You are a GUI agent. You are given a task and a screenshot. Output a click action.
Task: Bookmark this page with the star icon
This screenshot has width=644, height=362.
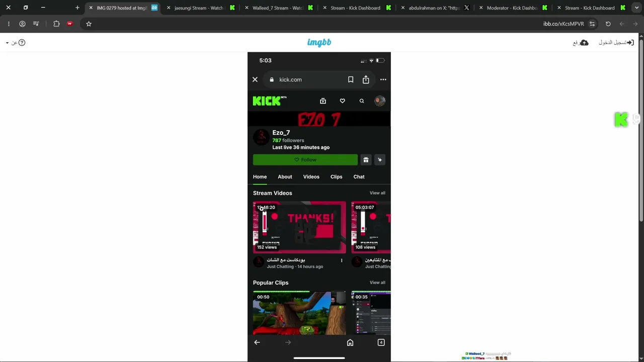(x=89, y=24)
